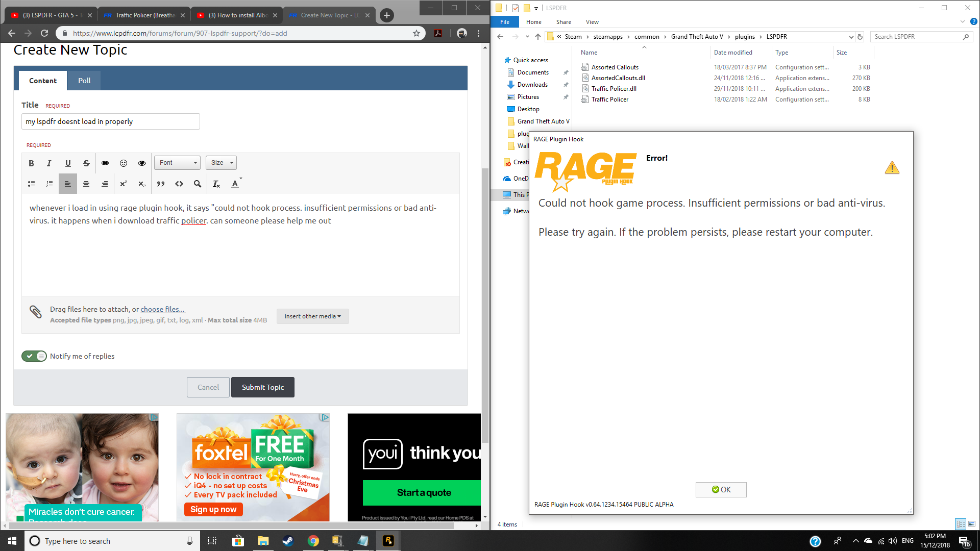Click the topic Title input field
This screenshot has width=980, height=551.
point(110,121)
